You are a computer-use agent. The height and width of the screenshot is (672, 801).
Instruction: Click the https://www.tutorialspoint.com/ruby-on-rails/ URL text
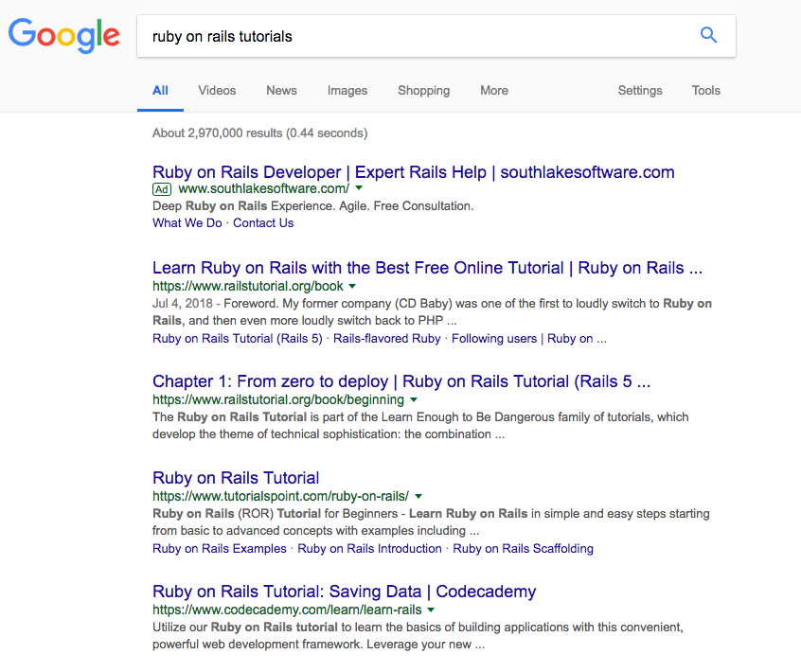(x=280, y=496)
